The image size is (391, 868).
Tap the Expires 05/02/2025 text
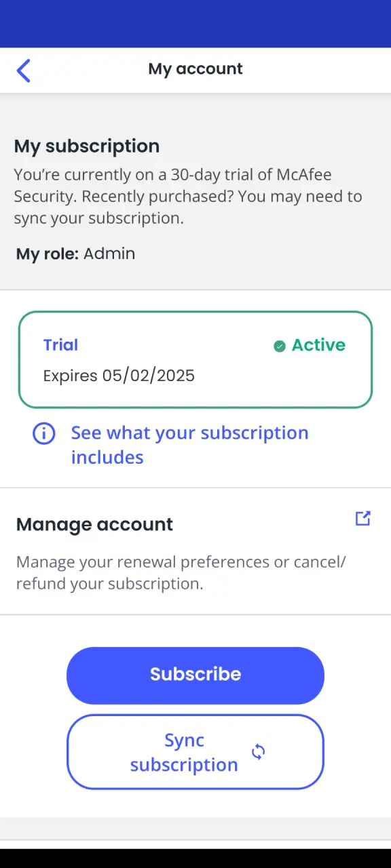(x=119, y=376)
